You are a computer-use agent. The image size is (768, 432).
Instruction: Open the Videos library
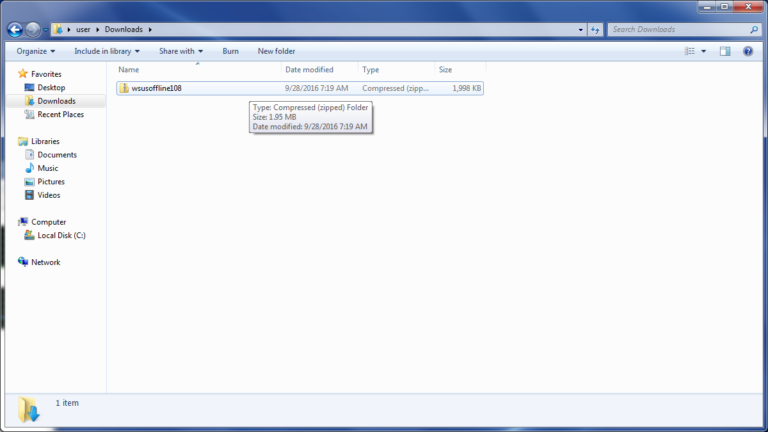click(x=48, y=195)
